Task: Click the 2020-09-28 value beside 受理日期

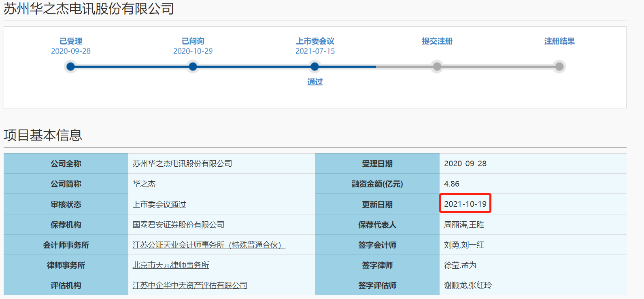Action: click(x=465, y=163)
